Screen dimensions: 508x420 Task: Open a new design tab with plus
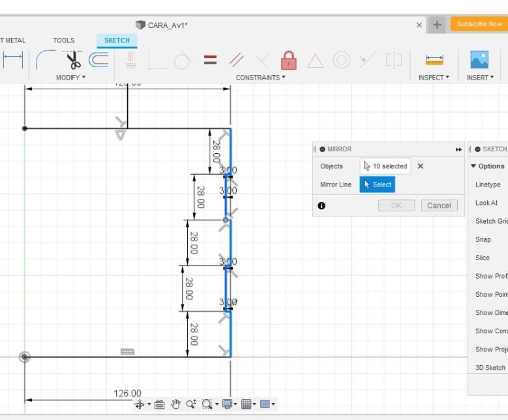437,24
